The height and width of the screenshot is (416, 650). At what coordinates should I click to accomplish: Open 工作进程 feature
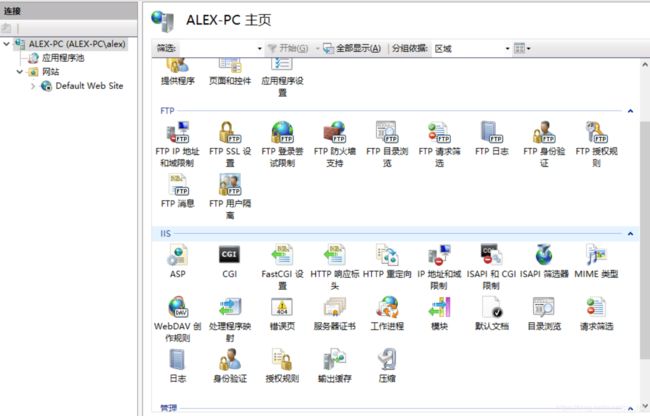[x=387, y=313]
